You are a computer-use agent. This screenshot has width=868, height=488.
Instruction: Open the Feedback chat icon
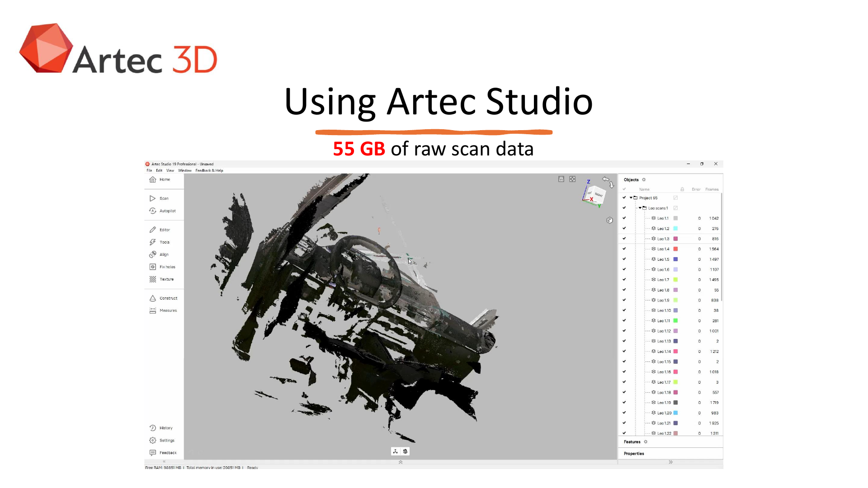(153, 452)
